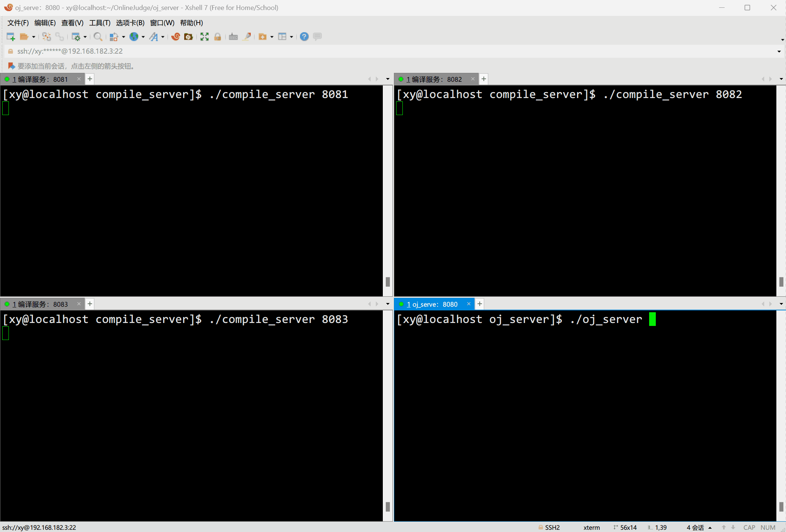Click the highlighter pen icon

(x=247, y=37)
